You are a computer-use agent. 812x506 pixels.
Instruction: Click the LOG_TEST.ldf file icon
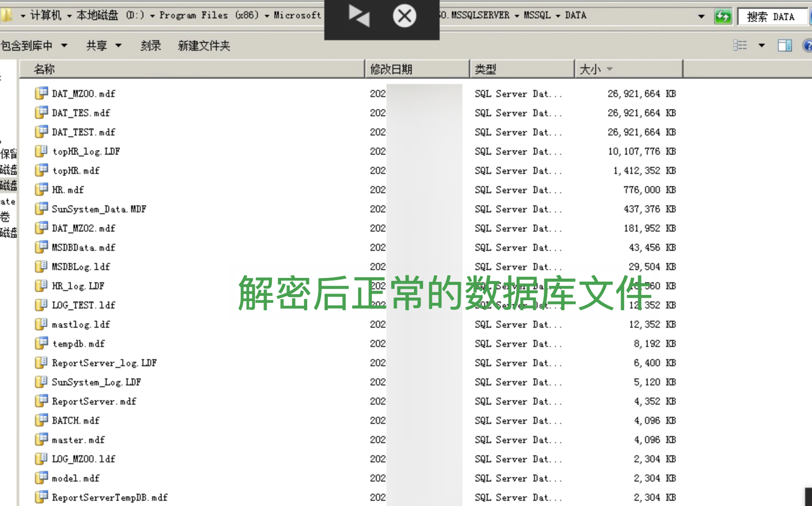41,305
